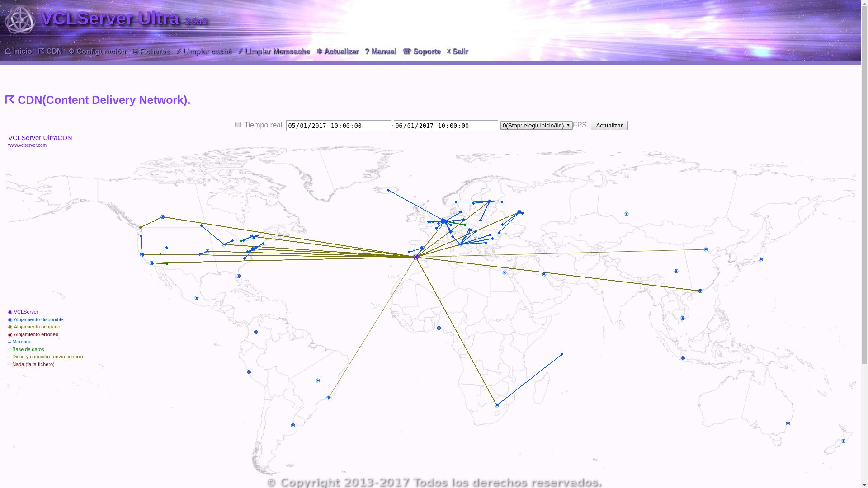Click the hosting node in Thailand region
The image size is (868, 488).
click(683, 318)
